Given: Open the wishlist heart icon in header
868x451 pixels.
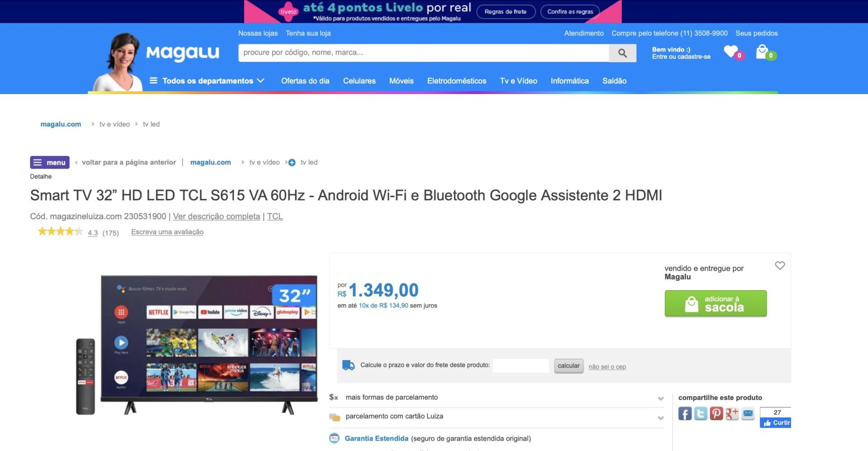Looking at the screenshot, I should (731, 52).
